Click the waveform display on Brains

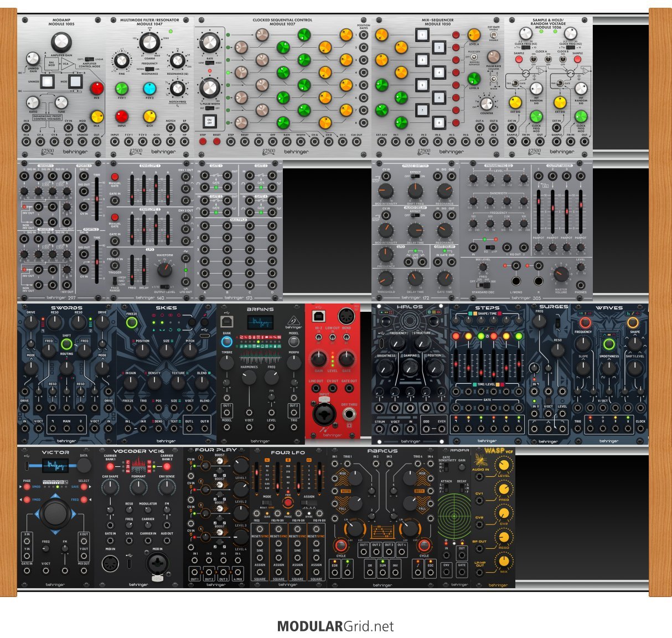point(260,323)
